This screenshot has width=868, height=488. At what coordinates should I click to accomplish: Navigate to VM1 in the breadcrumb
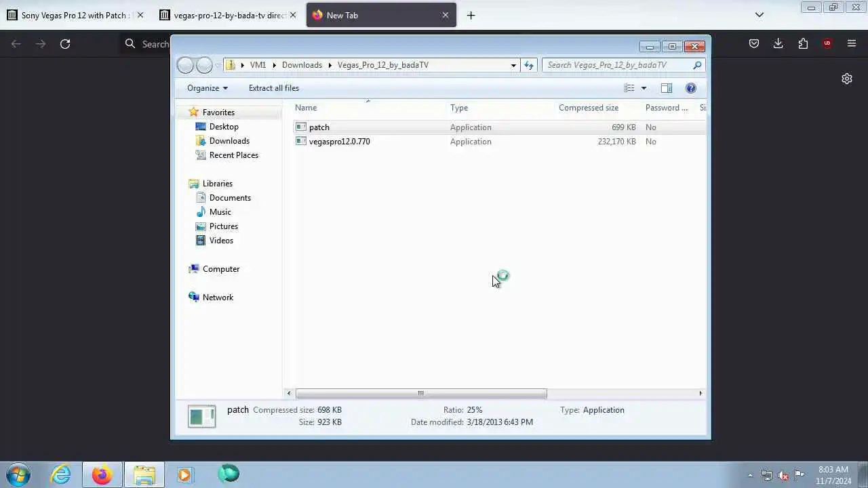(258, 65)
